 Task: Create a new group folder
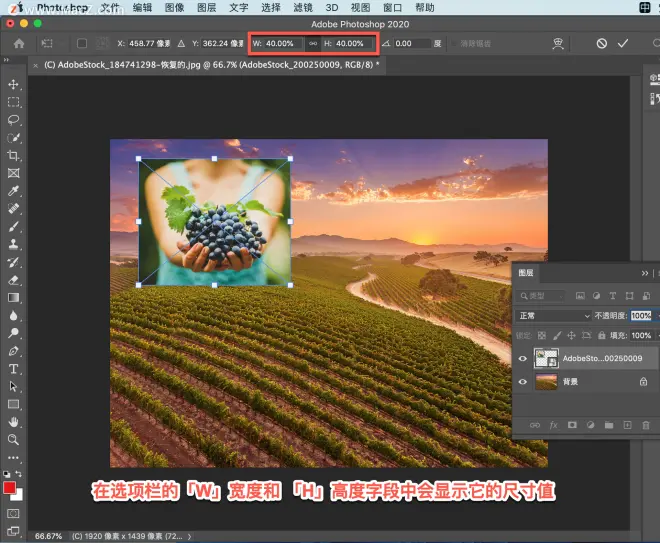609,425
